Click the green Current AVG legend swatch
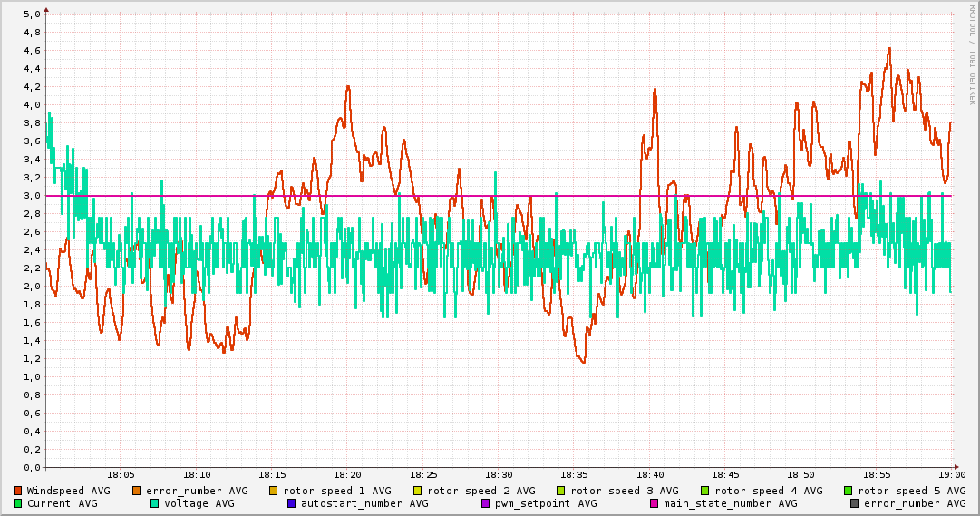Image resolution: width=980 pixels, height=516 pixels. pyautogui.click(x=18, y=503)
